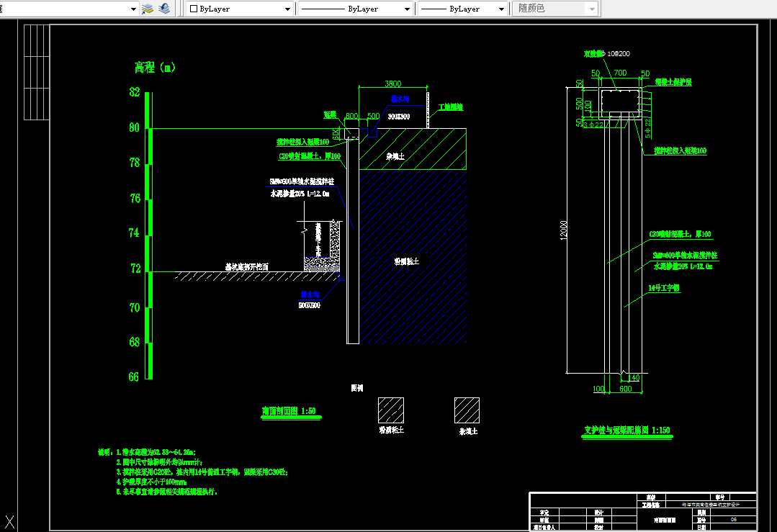Image resolution: width=777 pixels, height=532 pixels.
Task: Select note 3 mentioning C20 and C30
Action: [202, 472]
